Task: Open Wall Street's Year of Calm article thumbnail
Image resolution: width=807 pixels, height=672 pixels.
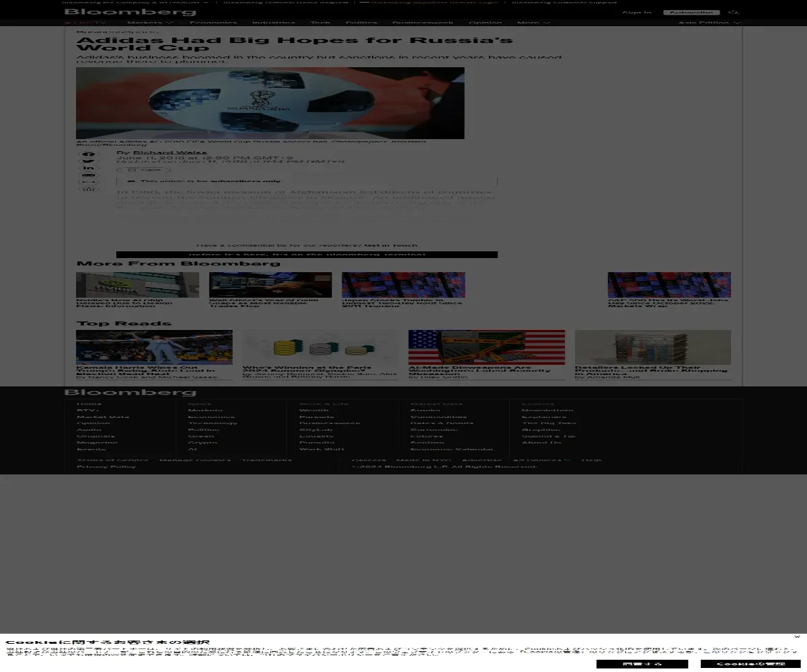Action: coord(270,285)
